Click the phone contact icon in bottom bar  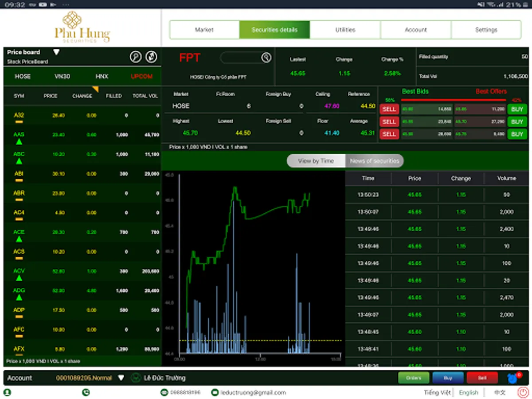coord(86,392)
